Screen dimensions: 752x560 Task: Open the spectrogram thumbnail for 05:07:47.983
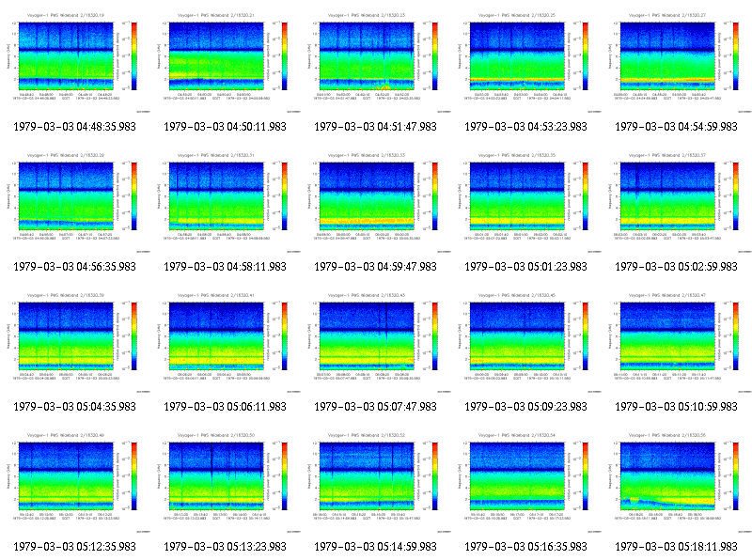click(x=376, y=342)
